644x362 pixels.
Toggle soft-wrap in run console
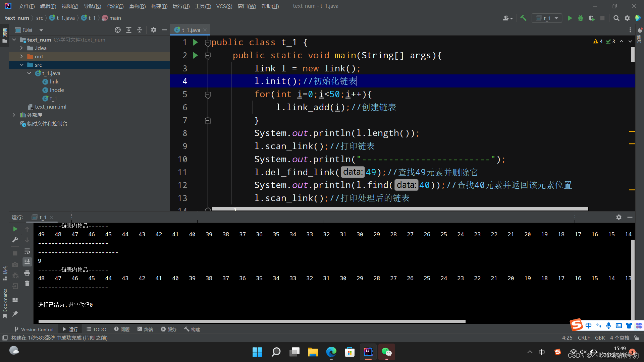tap(27, 251)
